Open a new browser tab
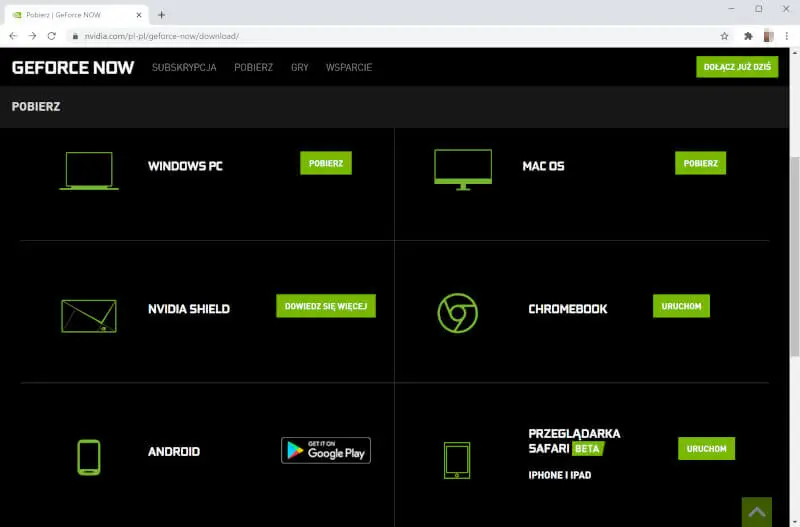800x527 pixels. point(161,15)
